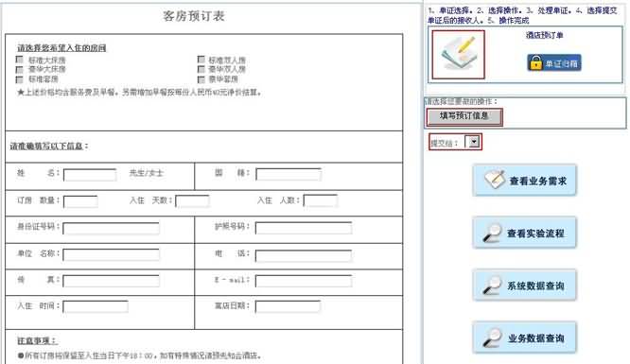Viewport: 630px width, 364px height.
Task: Click the pencil icon on 查看业务需求
Action: tap(494, 180)
